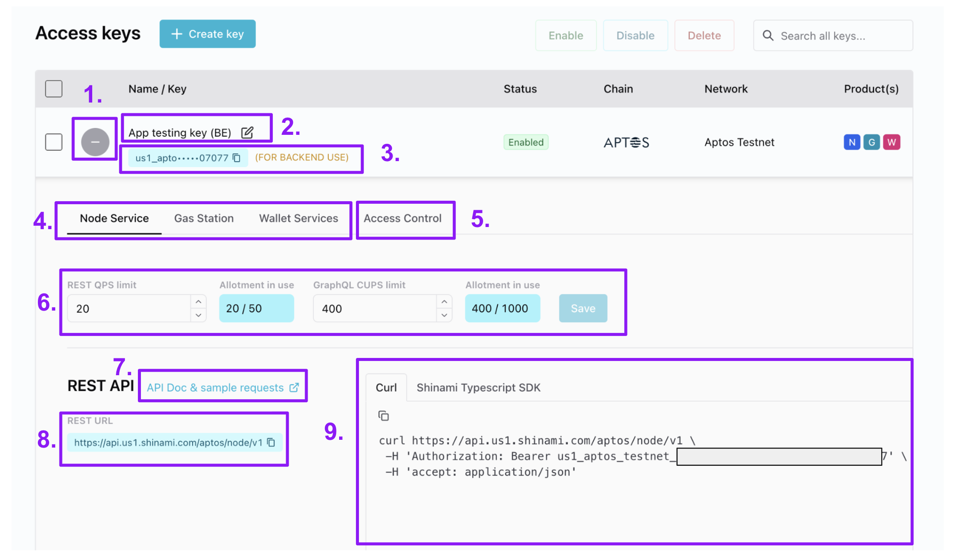Decrease the GraphQL CUPS limit
This screenshot has height=560, width=954.
444,315
